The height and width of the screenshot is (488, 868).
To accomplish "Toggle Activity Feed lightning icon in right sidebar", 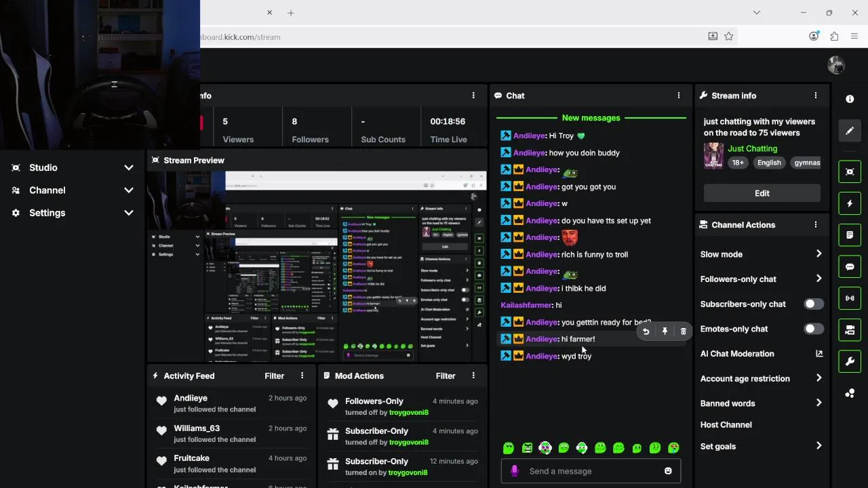I will [x=850, y=203].
